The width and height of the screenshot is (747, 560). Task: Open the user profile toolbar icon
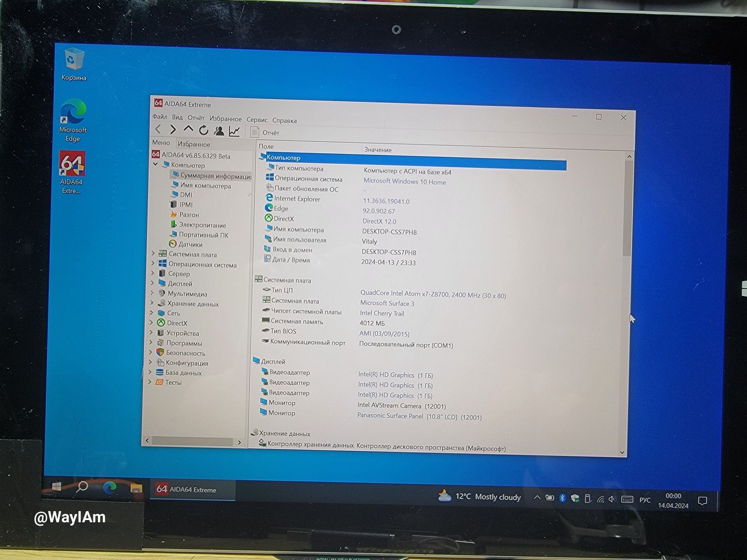pos(219,131)
